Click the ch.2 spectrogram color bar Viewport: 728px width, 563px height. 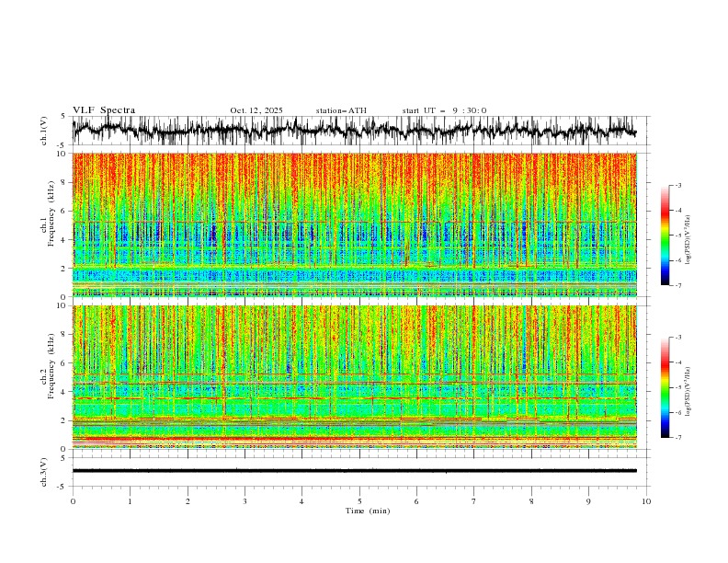pyautogui.click(x=665, y=387)
